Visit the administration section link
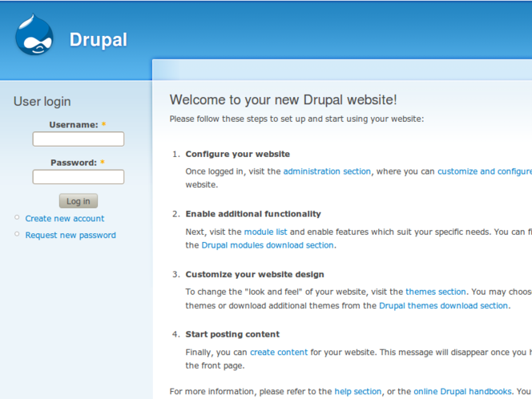This screenshot has height=399, width=532. point(327,171)
